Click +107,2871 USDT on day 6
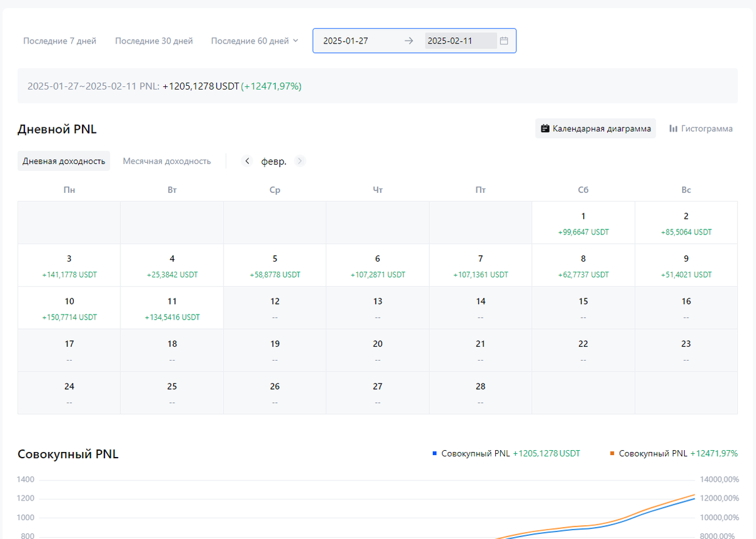The image size is (756, 539). click(378, 275)
